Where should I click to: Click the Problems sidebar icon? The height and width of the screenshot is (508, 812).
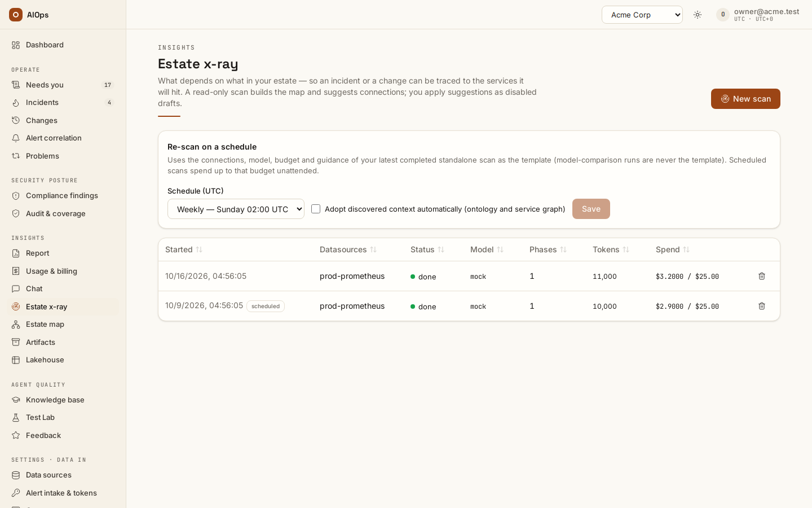tap(16, 156)
